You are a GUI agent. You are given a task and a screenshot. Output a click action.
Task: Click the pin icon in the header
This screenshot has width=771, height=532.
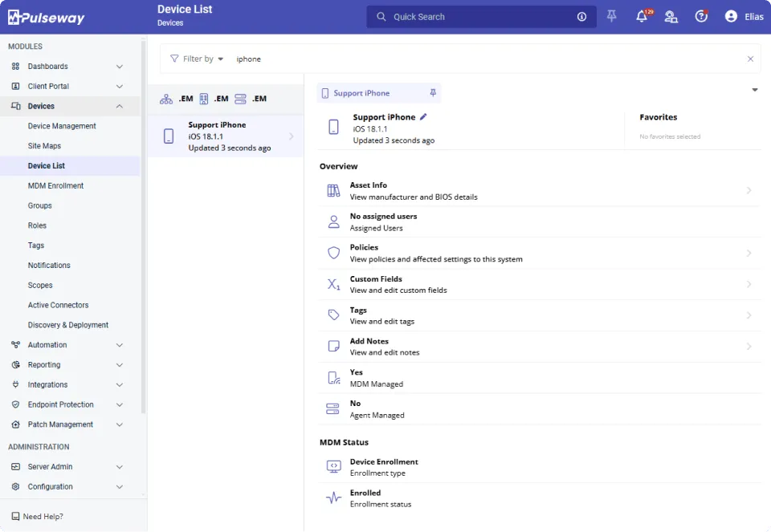(612, 16)
